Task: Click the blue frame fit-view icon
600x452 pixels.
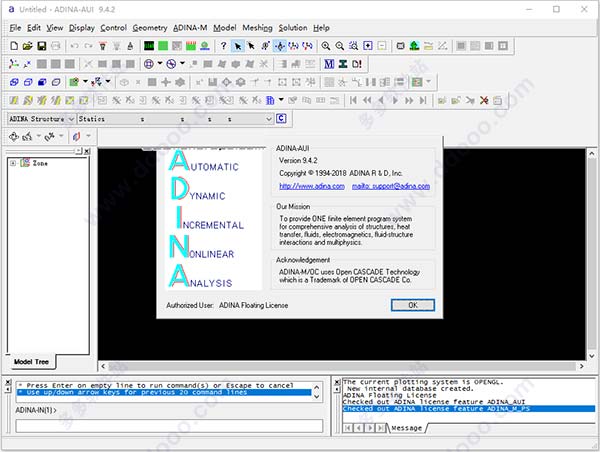Action: 368,46
